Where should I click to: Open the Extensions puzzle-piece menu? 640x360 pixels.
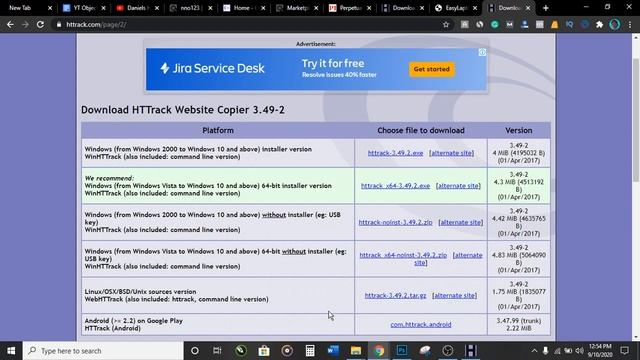pyautogui.click(x=599, y=24)
